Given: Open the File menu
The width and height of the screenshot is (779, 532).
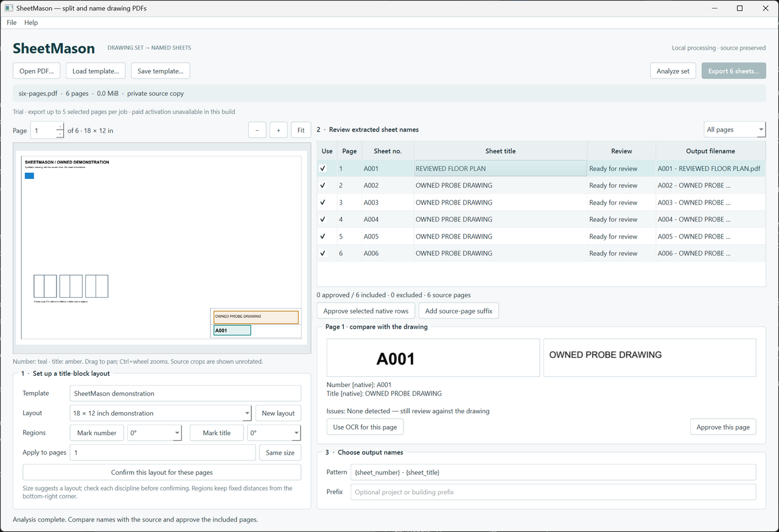Looking at the screenshot, I should coord(12,23).
